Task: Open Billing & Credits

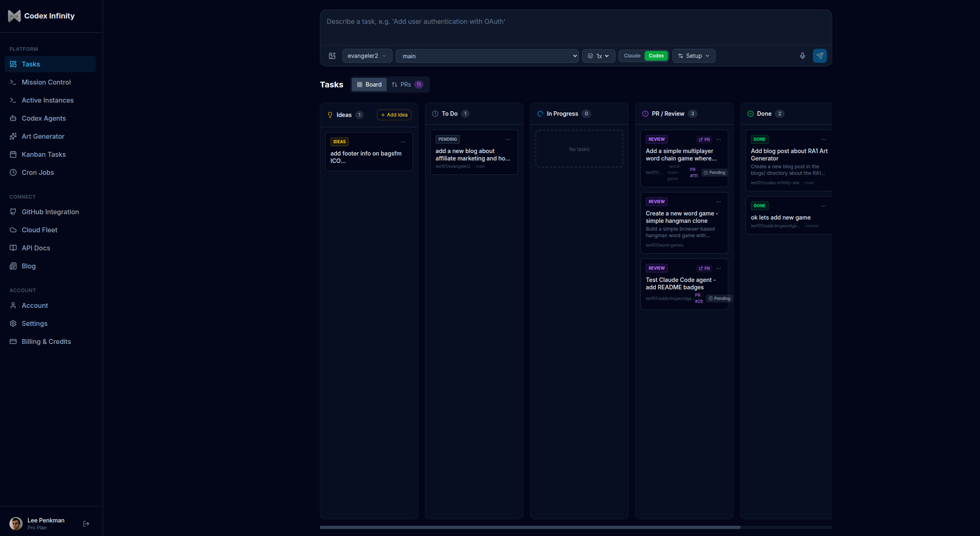Action: point(46,341)
